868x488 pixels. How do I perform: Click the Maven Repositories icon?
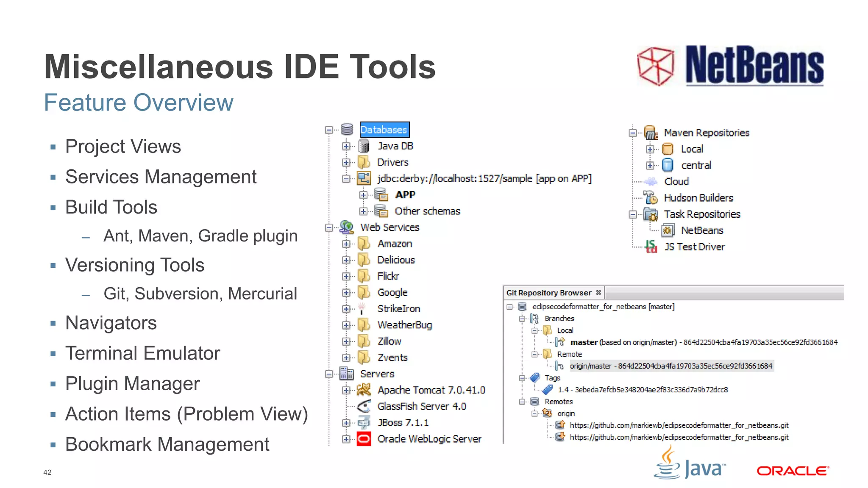(x=651, y=133)
